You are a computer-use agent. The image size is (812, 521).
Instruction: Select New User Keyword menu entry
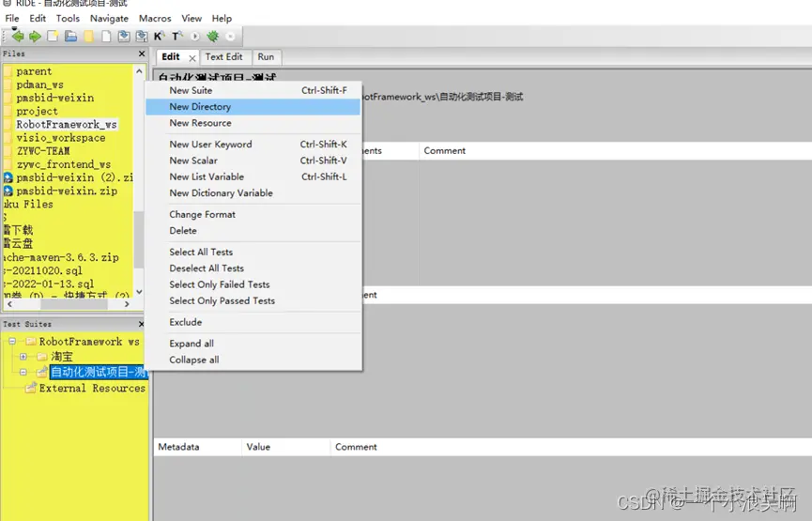pos(253,145)
